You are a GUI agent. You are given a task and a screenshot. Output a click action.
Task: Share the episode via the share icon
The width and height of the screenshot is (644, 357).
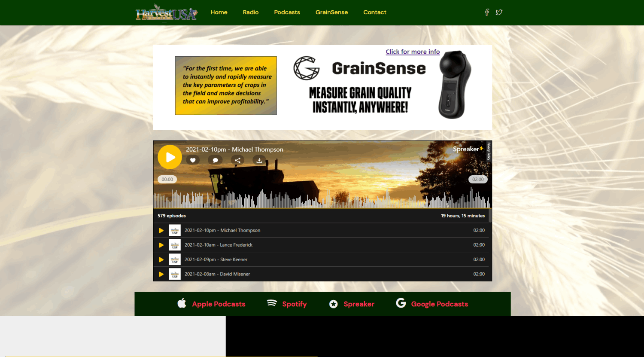pyautogui.click(x=237, y=160)
